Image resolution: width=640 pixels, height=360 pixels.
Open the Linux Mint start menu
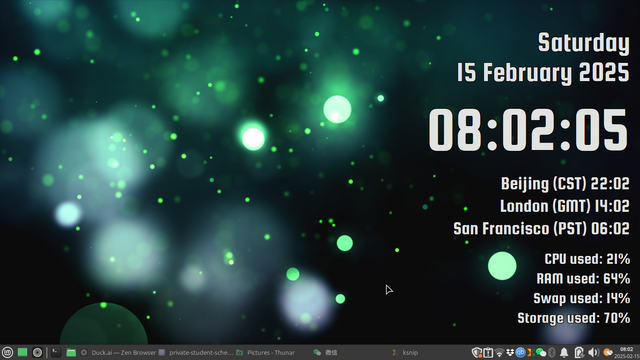[x=7, y=352]
